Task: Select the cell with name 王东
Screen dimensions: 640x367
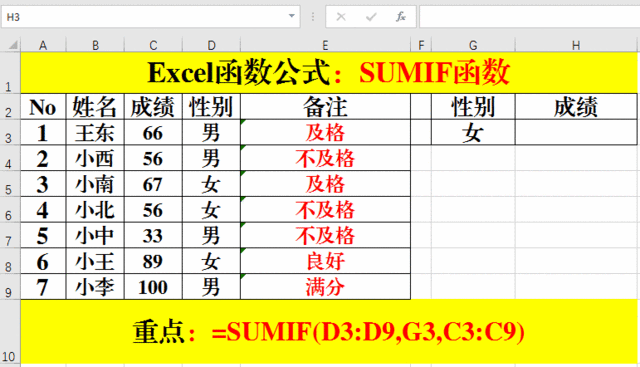Action: pos(95,132)
